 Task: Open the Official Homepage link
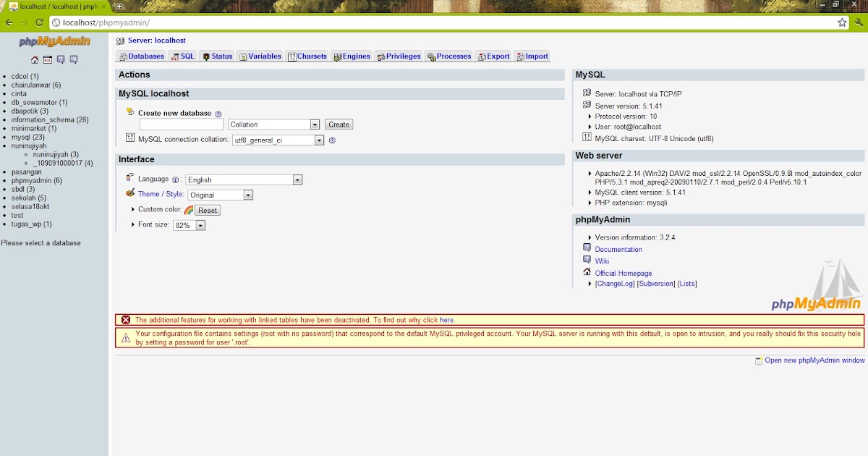coord(624,273)
